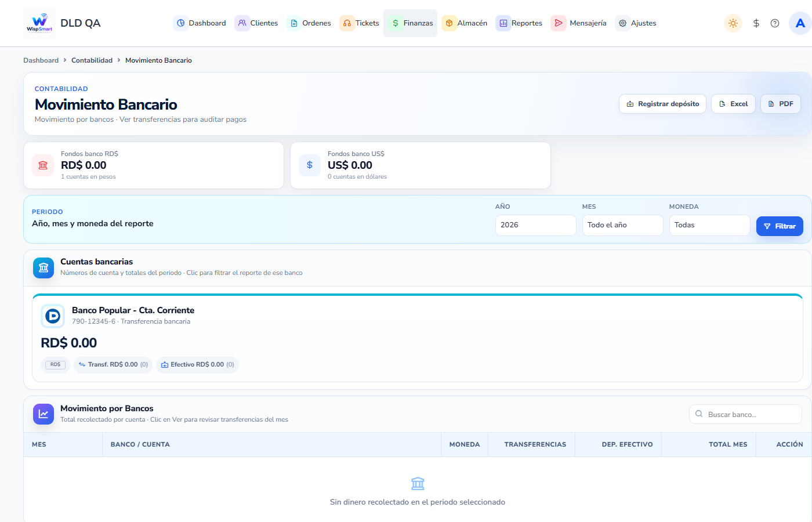The image size is (812, 522).
Task: Export report to Excel
Action: (x=733, y=104)
